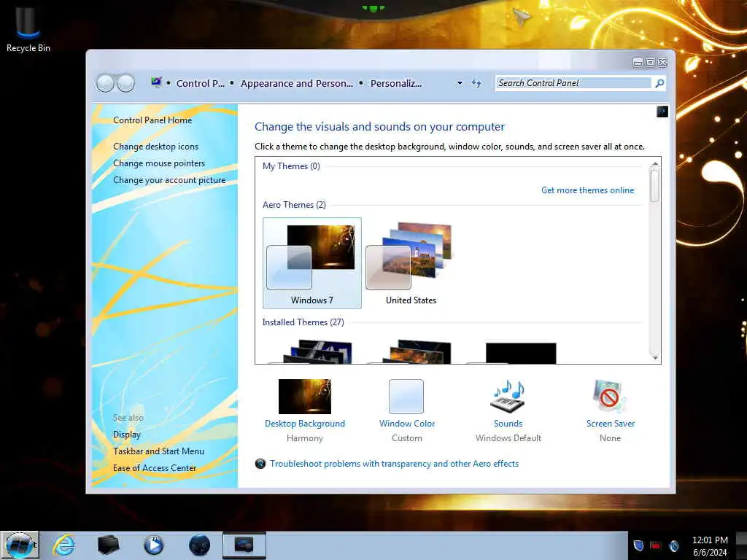Open the dark globe taskbar icon

click(x=199, y=545)
